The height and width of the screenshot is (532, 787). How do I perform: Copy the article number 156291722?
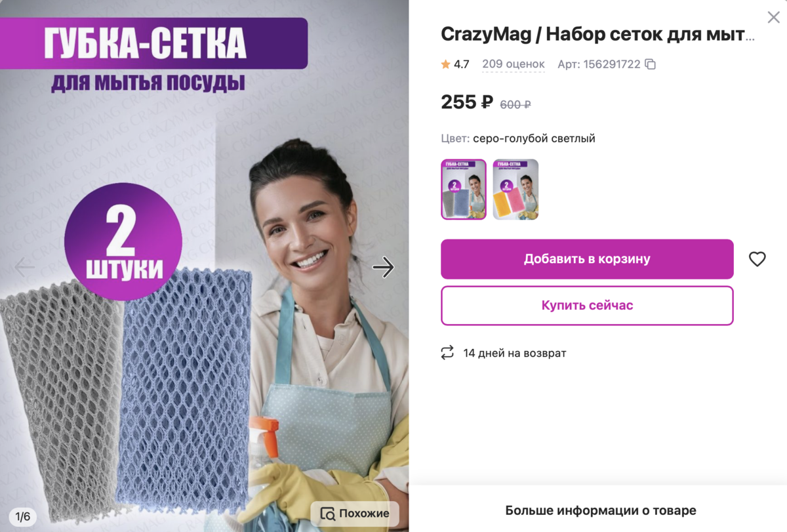pyautogui.click(x=651, y=64)
